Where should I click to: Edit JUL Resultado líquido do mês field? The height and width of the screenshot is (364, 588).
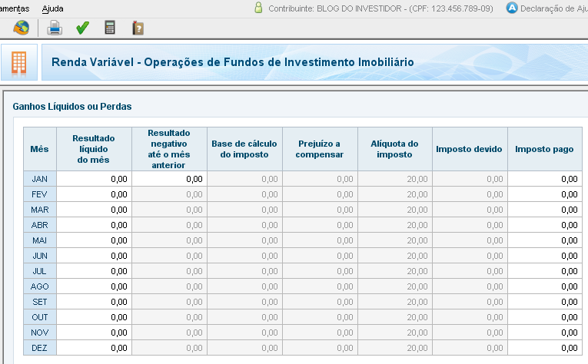(94, 271)
